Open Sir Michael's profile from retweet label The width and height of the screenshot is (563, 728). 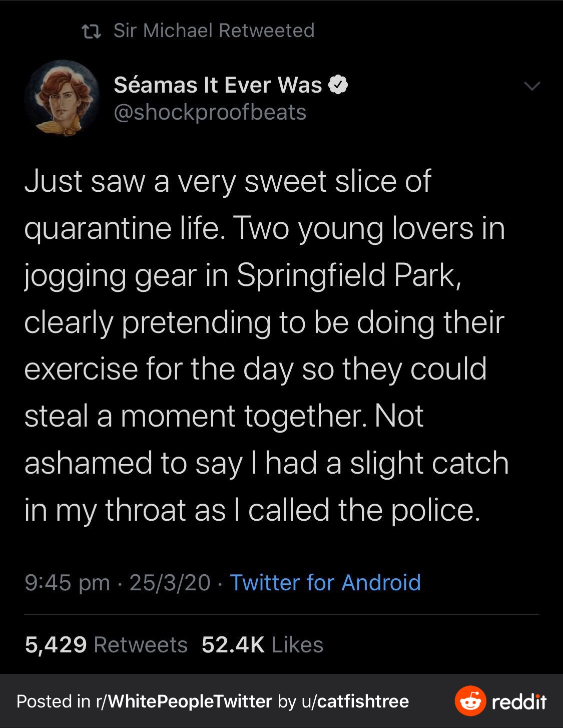[x=163, y=31]
